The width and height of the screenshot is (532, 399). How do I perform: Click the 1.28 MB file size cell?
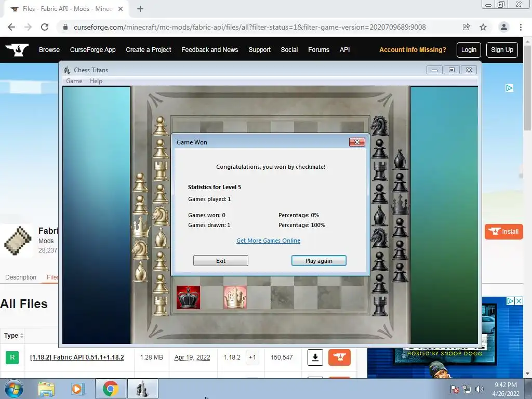click(151, 357)
